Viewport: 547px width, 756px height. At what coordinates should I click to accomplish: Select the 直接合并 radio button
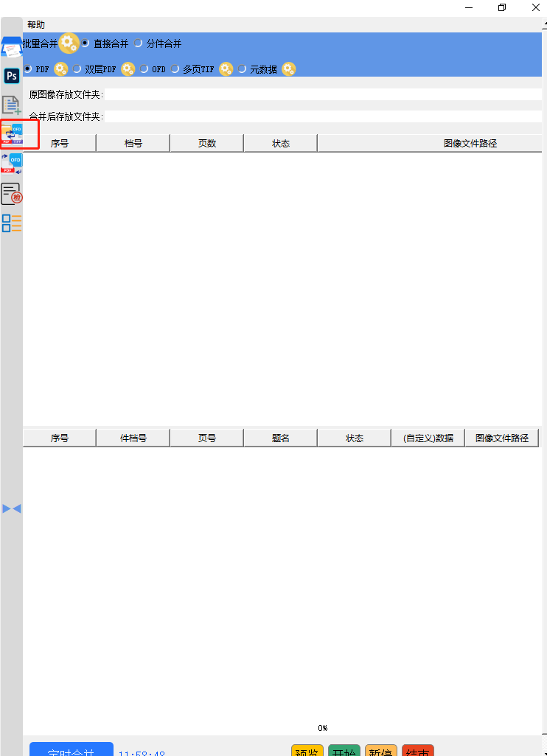point(86,43)
